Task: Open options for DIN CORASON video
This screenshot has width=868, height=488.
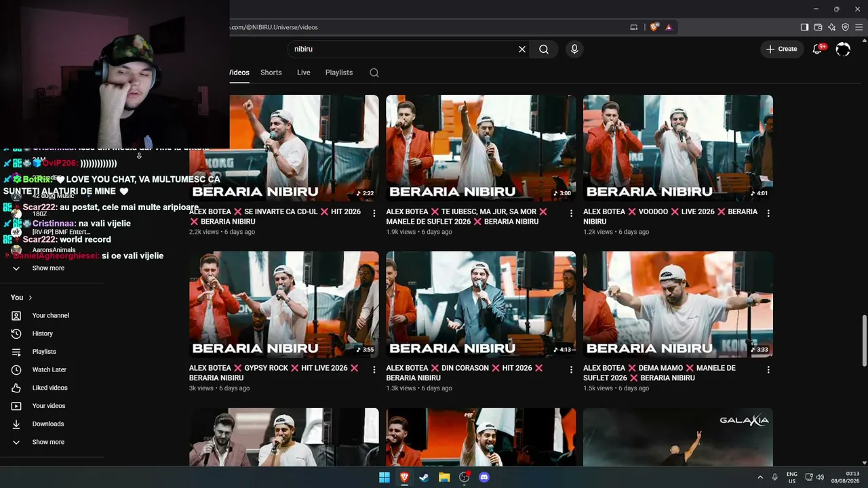Action: pos(571,370)
